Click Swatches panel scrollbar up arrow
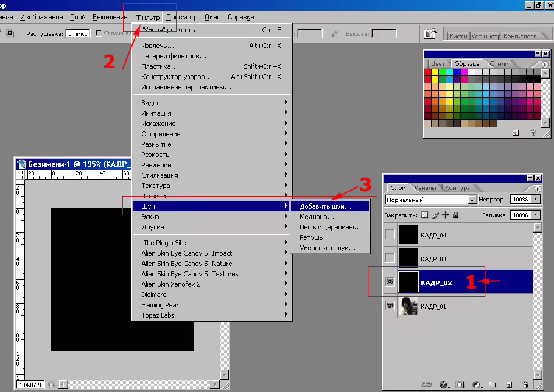This screenshot has height=392, width=554. coord(545,73)
